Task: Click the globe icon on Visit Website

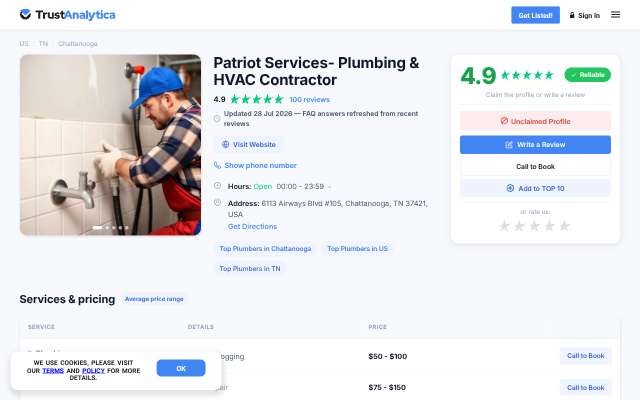Action: tap(225, 144)
